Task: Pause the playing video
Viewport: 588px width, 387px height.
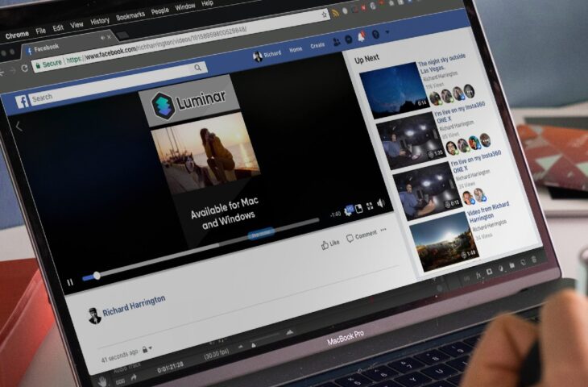Action: coord(70,282)
